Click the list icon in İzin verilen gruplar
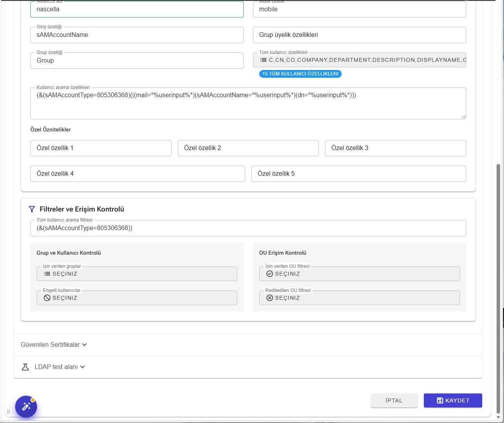The width and height of the screenshot is (504, 423). pos(47,274)
